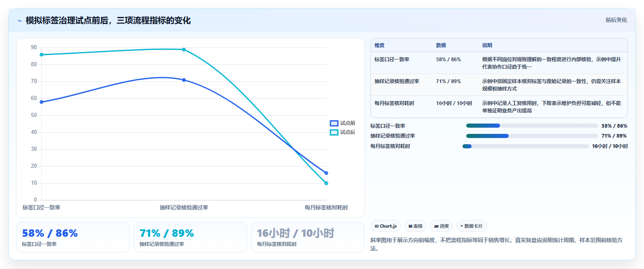644x269 pixels.
Task: Click the 0 y-axis tick label
Action: coord(35,200)
